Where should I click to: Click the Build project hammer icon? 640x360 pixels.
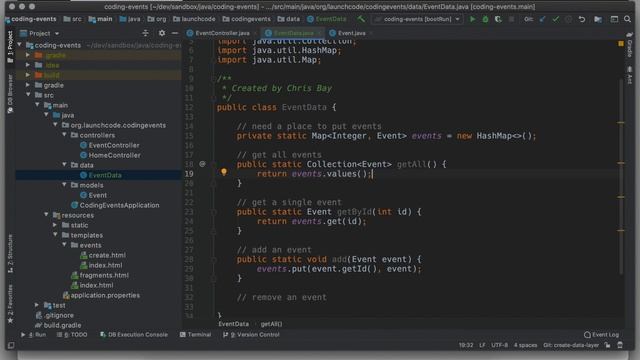(x=361, y=19)
